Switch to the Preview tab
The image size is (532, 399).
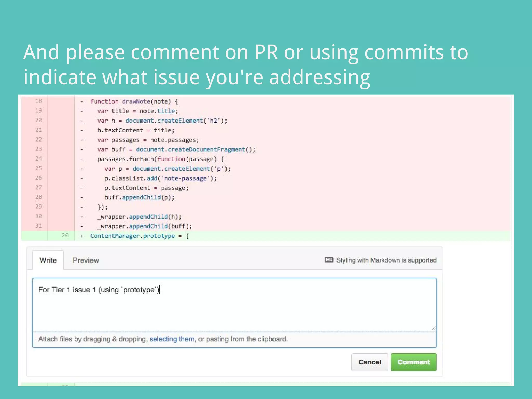point(86,260)
